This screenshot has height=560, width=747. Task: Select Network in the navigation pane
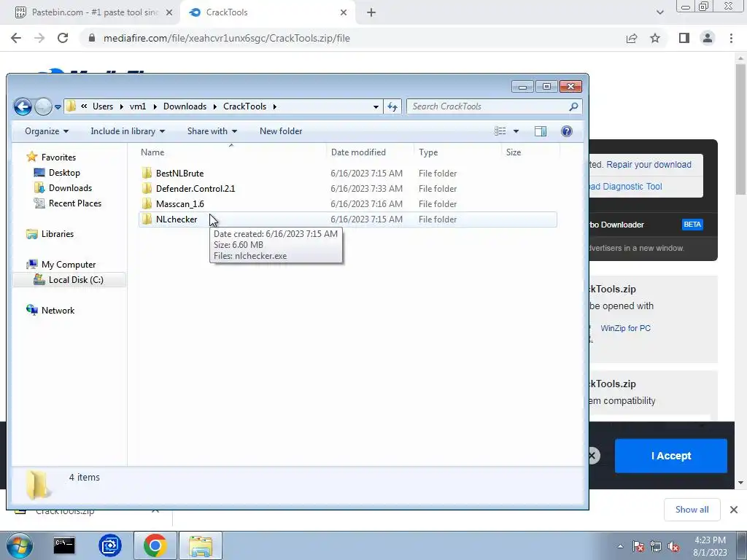(58, 310)
